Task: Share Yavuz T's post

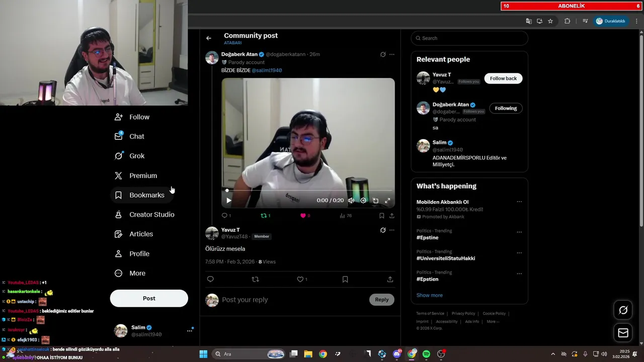Action: tap(390, 280)
